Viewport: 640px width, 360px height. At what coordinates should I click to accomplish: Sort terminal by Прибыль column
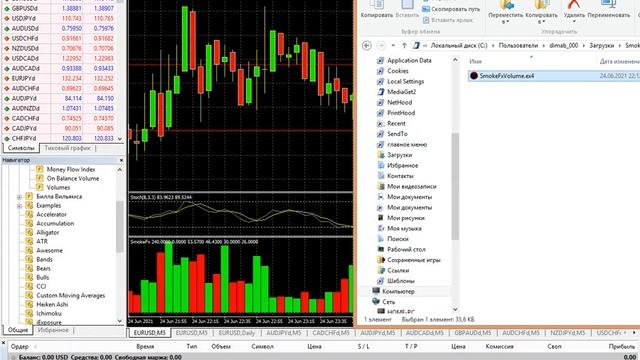pos(621,347)
